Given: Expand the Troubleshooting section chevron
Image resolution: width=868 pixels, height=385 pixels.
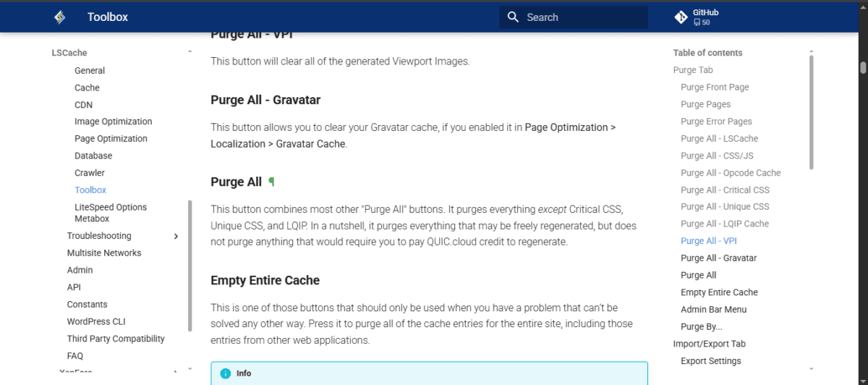Looking at the screenshot, I should 176,236.
